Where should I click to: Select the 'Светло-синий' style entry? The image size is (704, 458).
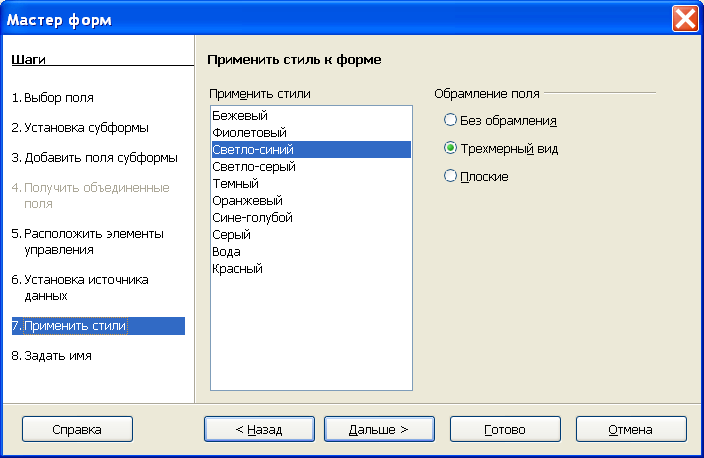pos(311,150)
